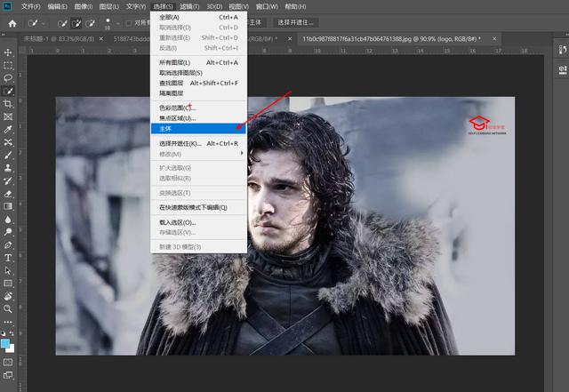
Task: Select the Rectangle shape tool
Action: coord(8,283)
